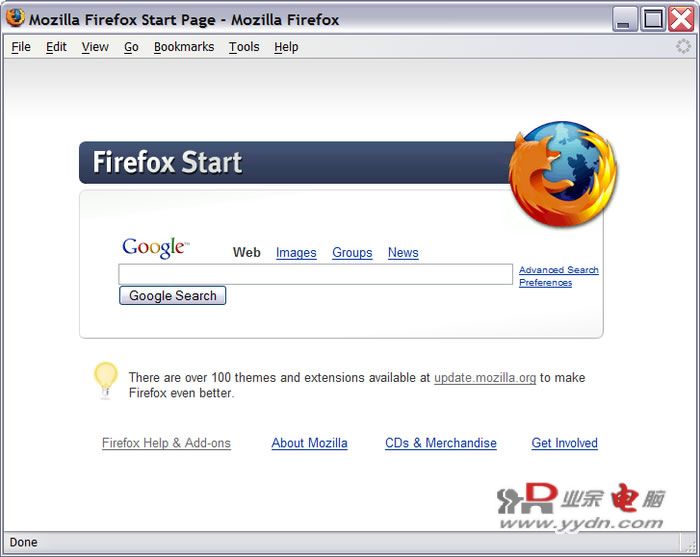Follow the update.mozilla.org link
The height and width of the screenshot is (557, 700).
(485, 378)
